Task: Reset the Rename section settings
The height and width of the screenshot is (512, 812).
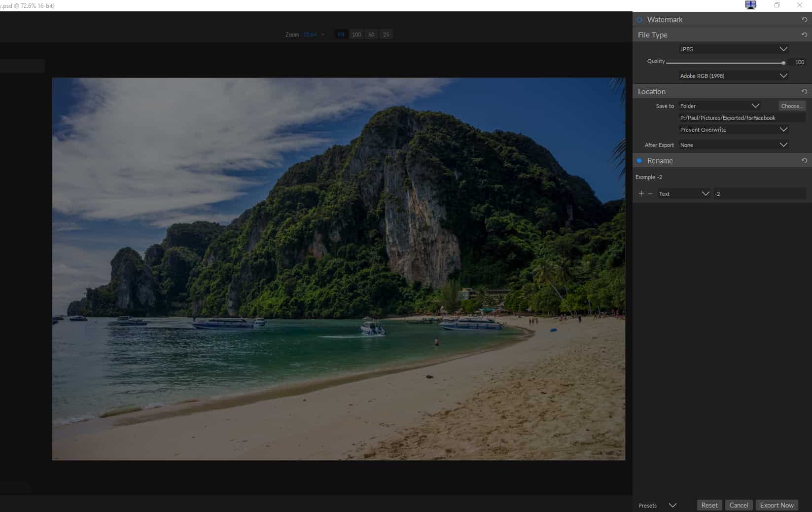Action: tap(804, 161)
